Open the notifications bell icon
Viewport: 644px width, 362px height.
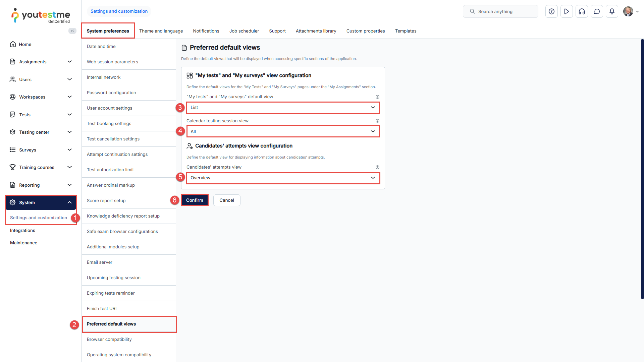tap(612, 11)
